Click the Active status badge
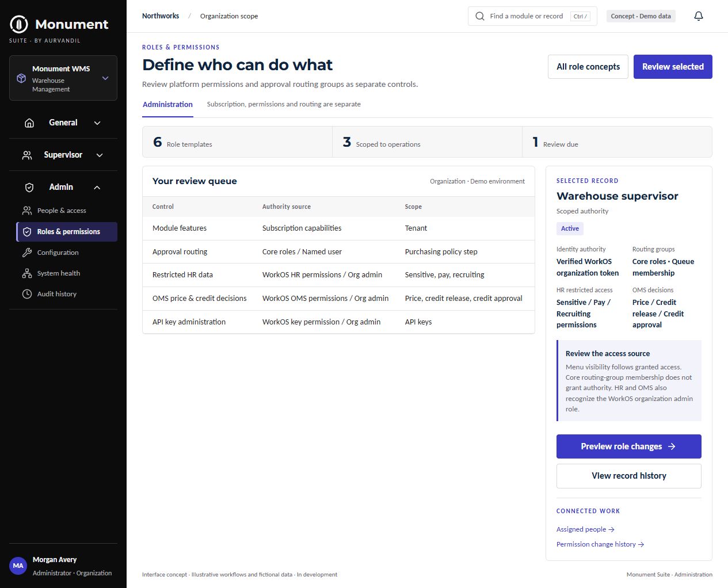Screen dimensions: 728x588 570,228
